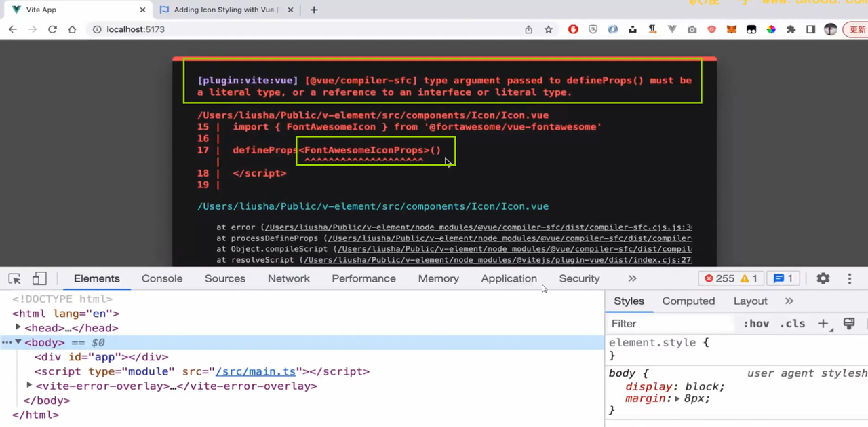This screenshot has width=868, height=427.
Task: Toggle the browser side panel
Action: point(810,29)
